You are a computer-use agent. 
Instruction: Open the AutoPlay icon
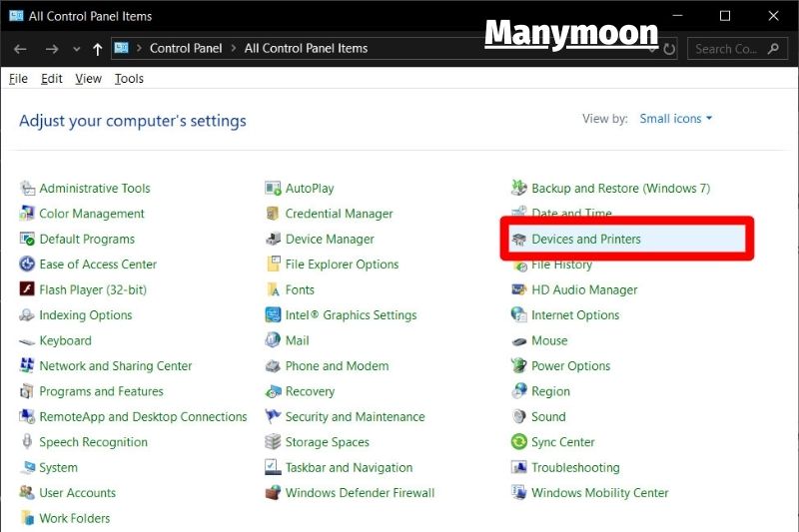tap(273, 189)
